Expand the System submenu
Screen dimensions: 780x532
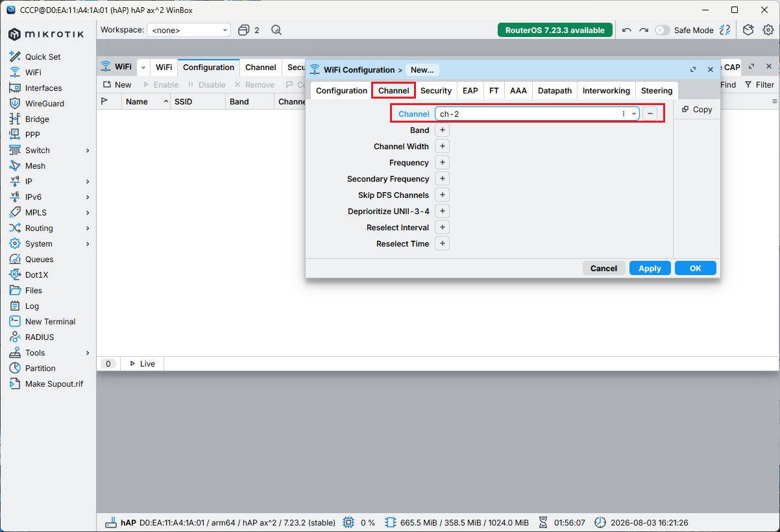[x=88, y=244]
